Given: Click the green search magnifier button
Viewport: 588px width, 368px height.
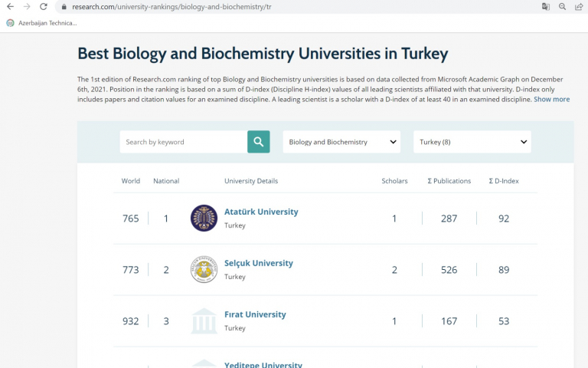Looking at the screenshot, I should (x=258, y=142).
